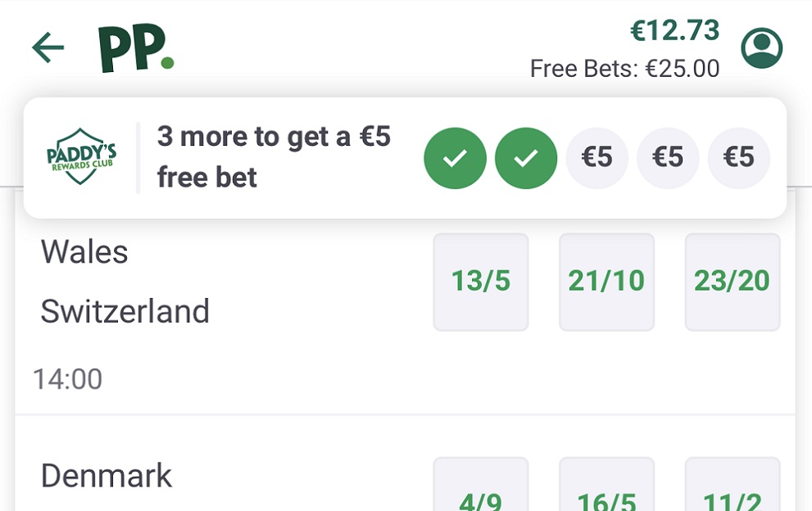Tap the first completed green checkmark circle
This screenshot has height=511, width=812.
455,158
